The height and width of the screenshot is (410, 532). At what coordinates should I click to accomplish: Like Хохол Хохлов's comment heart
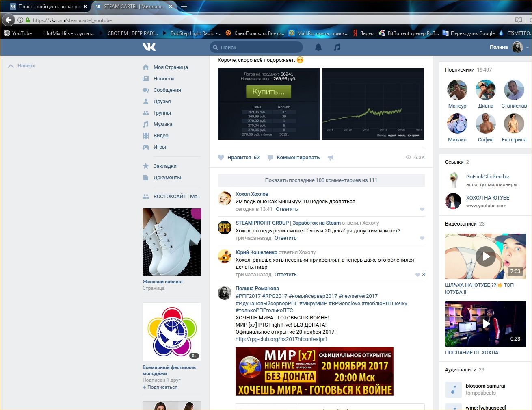point(422,210)
